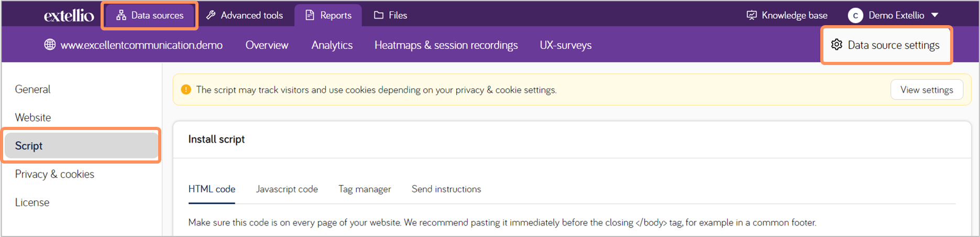Open the License settings in sidebar
Image resolution: width=980 pixels, height=237 pixels.
[x=32, y=202]
